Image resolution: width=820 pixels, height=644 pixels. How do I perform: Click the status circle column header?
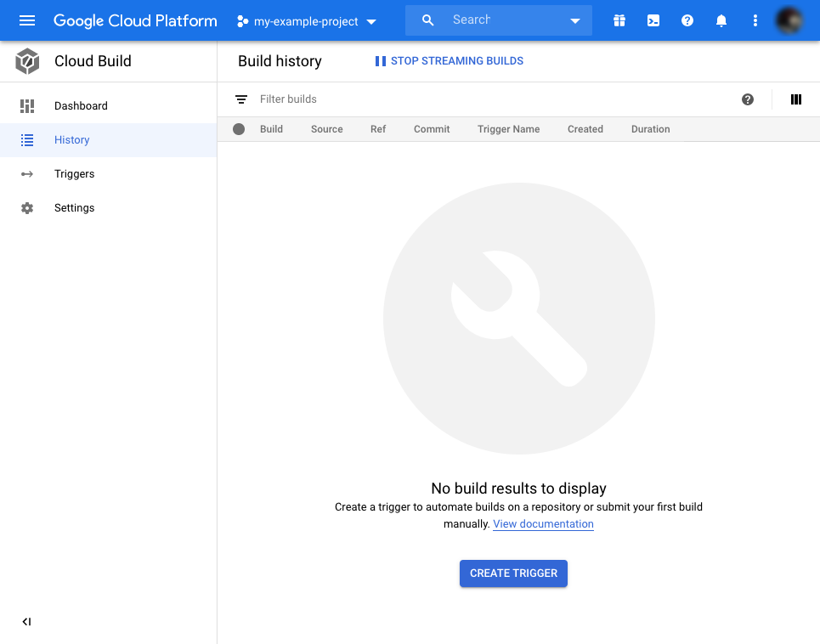[x=239, y=129]
